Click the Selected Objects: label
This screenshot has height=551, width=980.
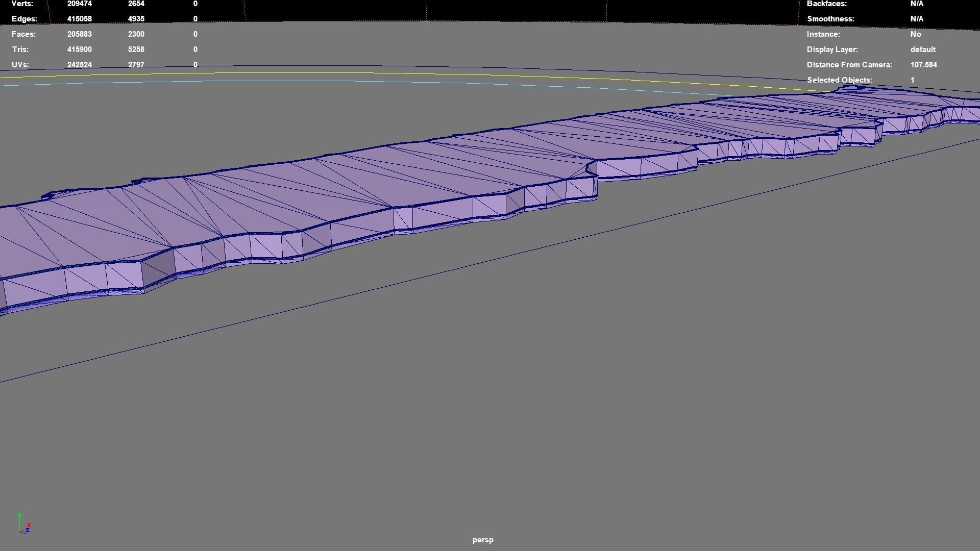point(840,80)
